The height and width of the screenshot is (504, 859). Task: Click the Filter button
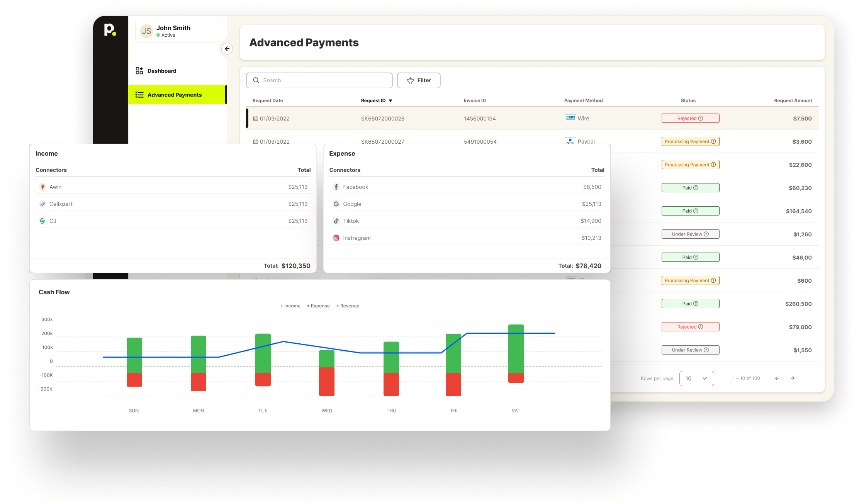[x=419, y=80]
